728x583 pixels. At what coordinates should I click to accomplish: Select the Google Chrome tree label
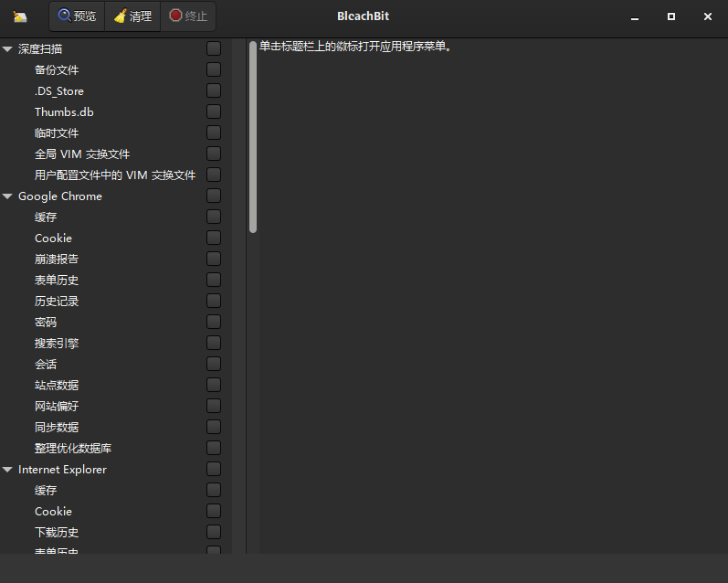pyautogui.click(x=60, y=196)
